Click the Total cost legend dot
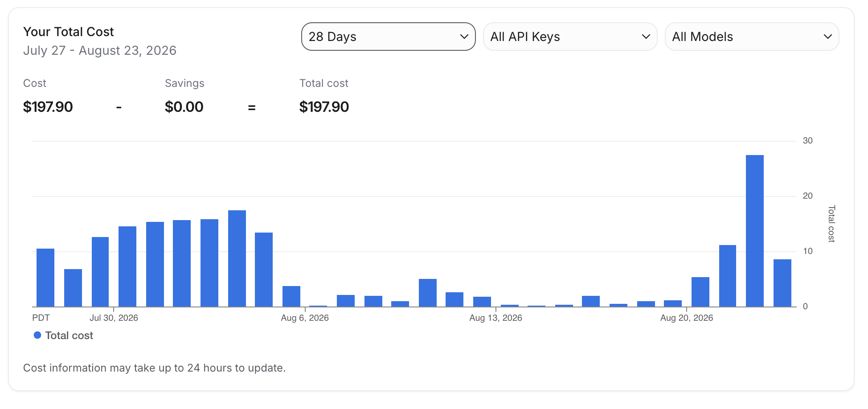This screenshot has height=409, width=868. coord(37,335)
